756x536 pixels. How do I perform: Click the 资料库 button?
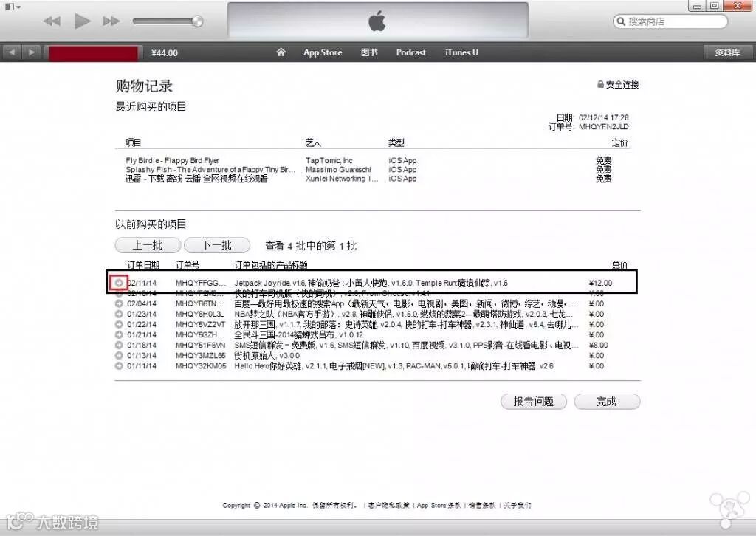pyautogui.click(x=727, y=52)
